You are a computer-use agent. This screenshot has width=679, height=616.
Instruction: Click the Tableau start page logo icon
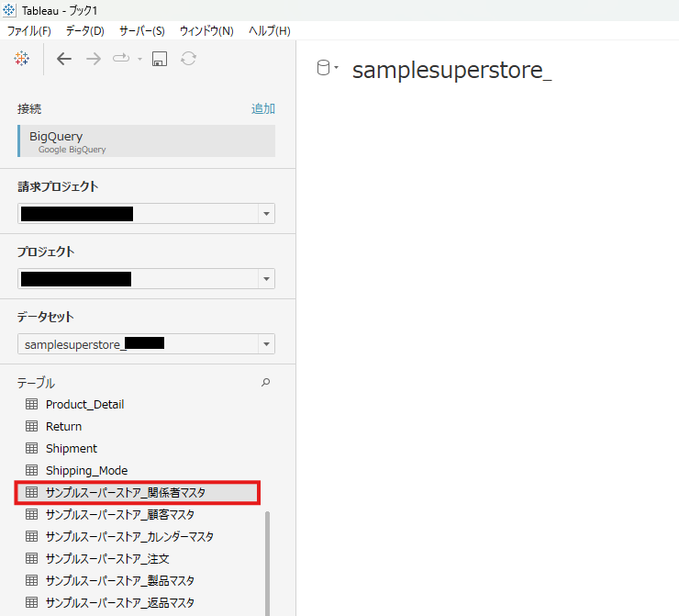tap(22, 58)
